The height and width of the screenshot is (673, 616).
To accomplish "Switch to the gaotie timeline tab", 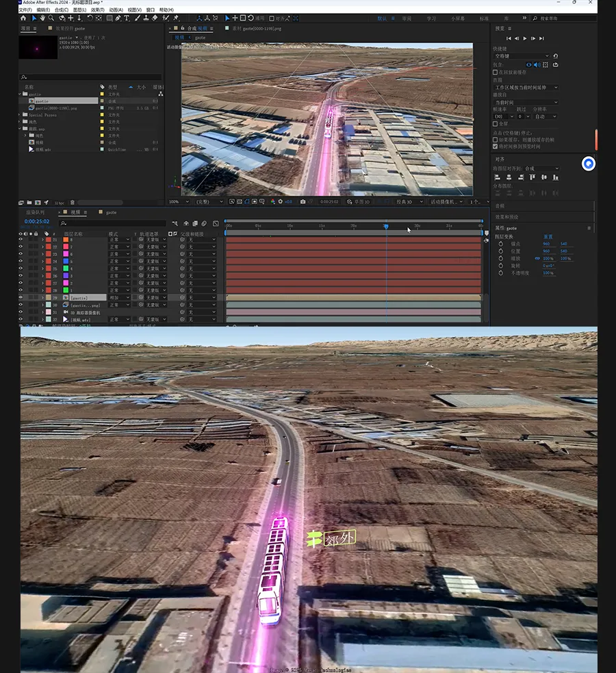I will pyautogui.click(x=111, y=212).
